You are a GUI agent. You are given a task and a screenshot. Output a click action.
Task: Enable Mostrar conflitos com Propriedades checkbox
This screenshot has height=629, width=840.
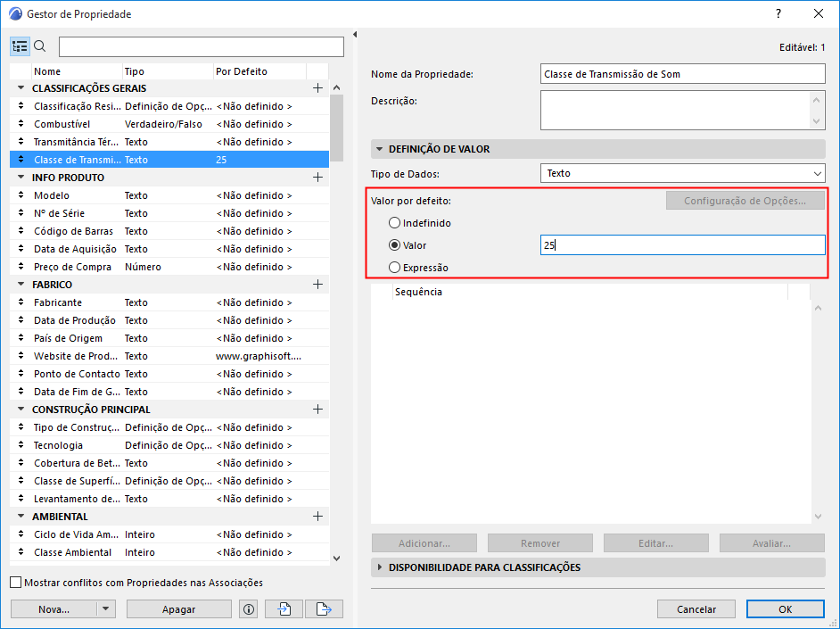pos(16,583)
